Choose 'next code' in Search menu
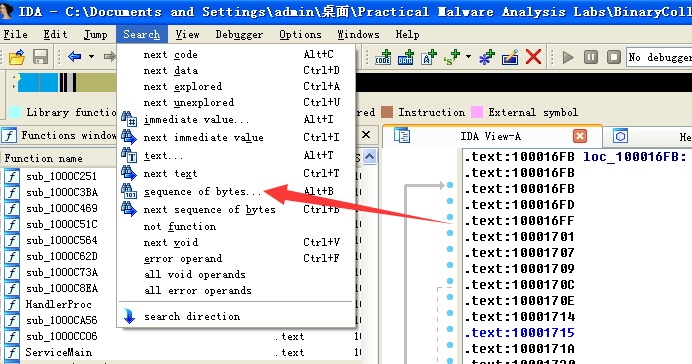Screen dimensions: 692x364 236,54
